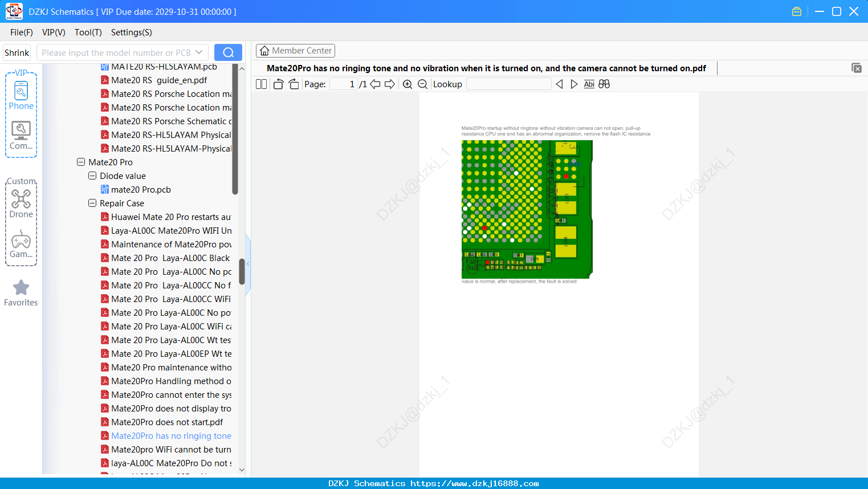The width and height of the screenshot is (868, 489).
Task: Open Mate20pro WiFi cannot be turned file
Action: click(x=171, y=449)
